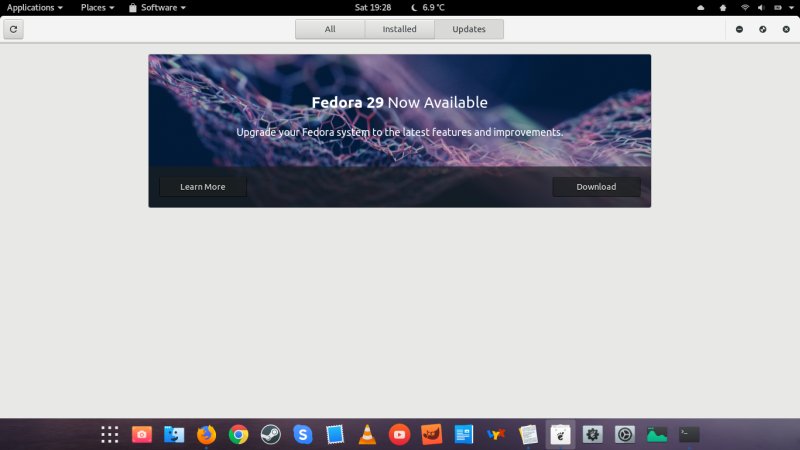Open Skype from the dock
This screenshot has width=800, height=450.
click(303, 435)
